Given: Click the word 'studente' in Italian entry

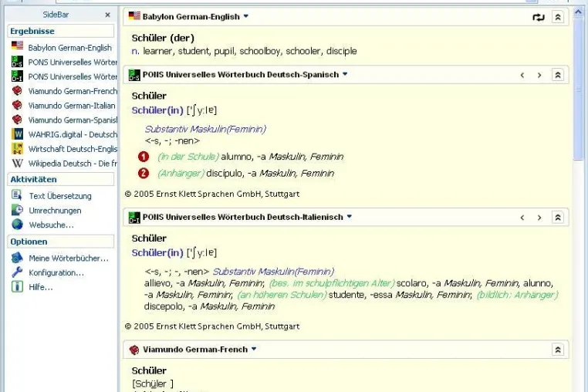Looking at the screenshot, I should [x=347, y=295].
